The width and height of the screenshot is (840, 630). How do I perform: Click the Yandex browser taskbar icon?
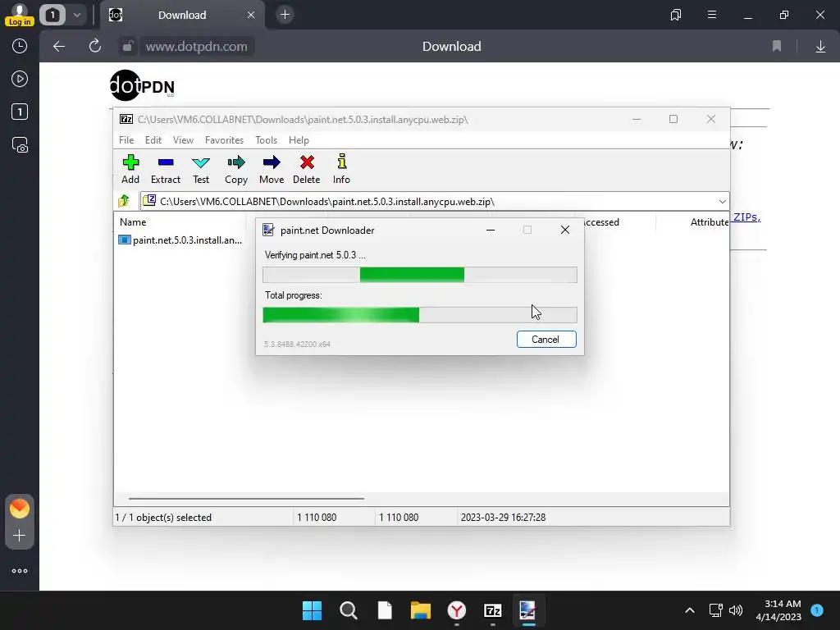coord(456,610)
